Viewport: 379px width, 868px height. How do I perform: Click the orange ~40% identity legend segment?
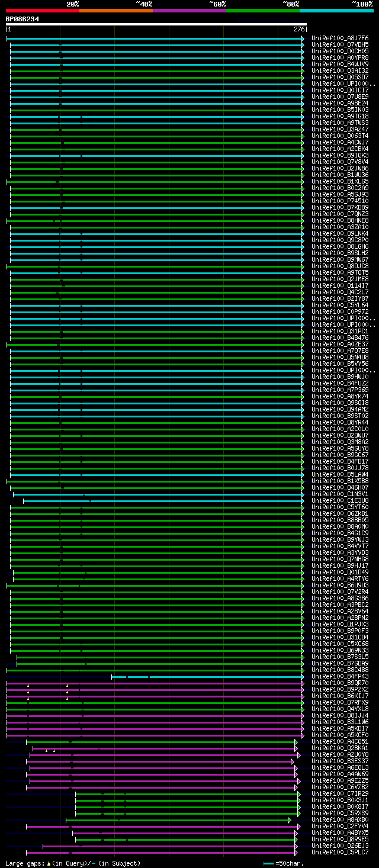coord(115,10)
